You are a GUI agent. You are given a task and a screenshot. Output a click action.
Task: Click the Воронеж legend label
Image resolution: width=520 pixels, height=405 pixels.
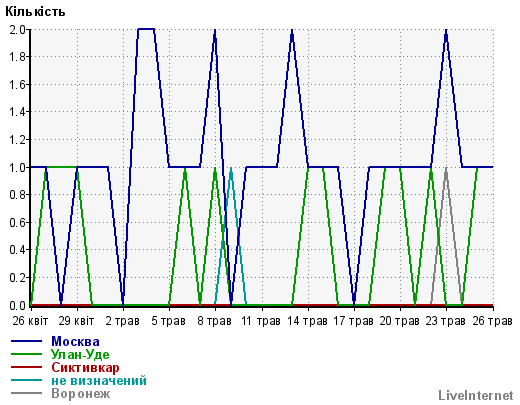coord(81,393)
